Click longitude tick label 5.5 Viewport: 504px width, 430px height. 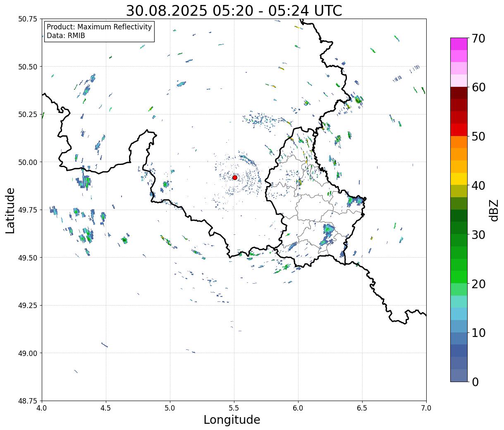pos(234,408)
